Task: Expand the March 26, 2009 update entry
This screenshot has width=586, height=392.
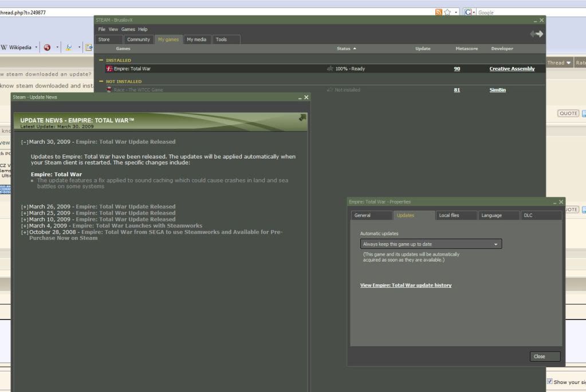Action: 25,207
